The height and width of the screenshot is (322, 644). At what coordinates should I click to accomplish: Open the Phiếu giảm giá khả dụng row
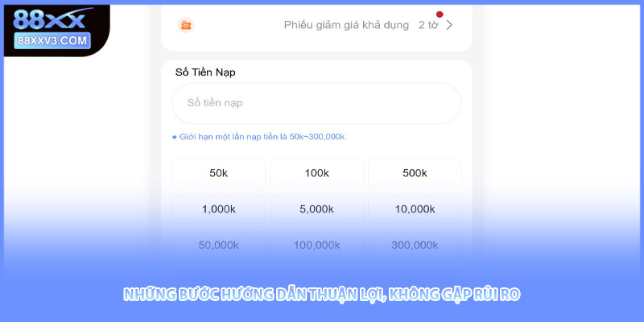pos(348,25)
